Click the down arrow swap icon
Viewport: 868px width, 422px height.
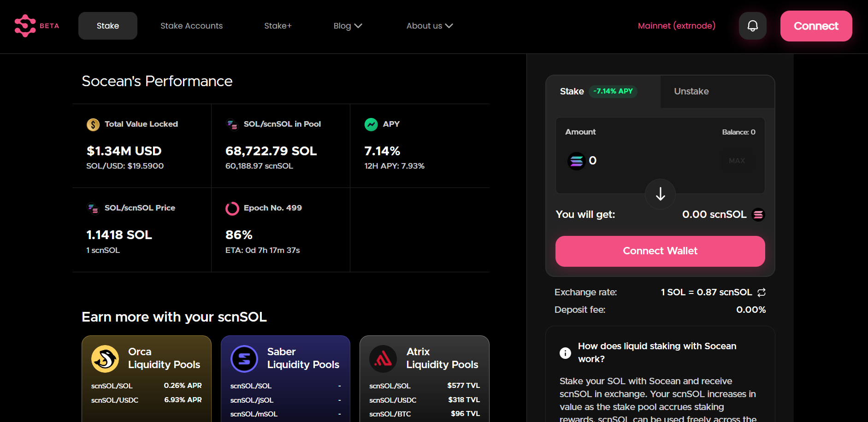(660, 194)
